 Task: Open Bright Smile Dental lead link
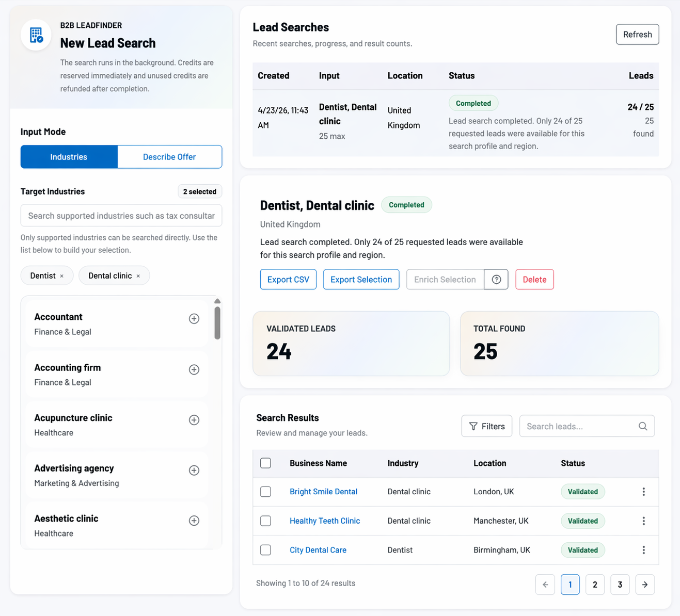324,492
